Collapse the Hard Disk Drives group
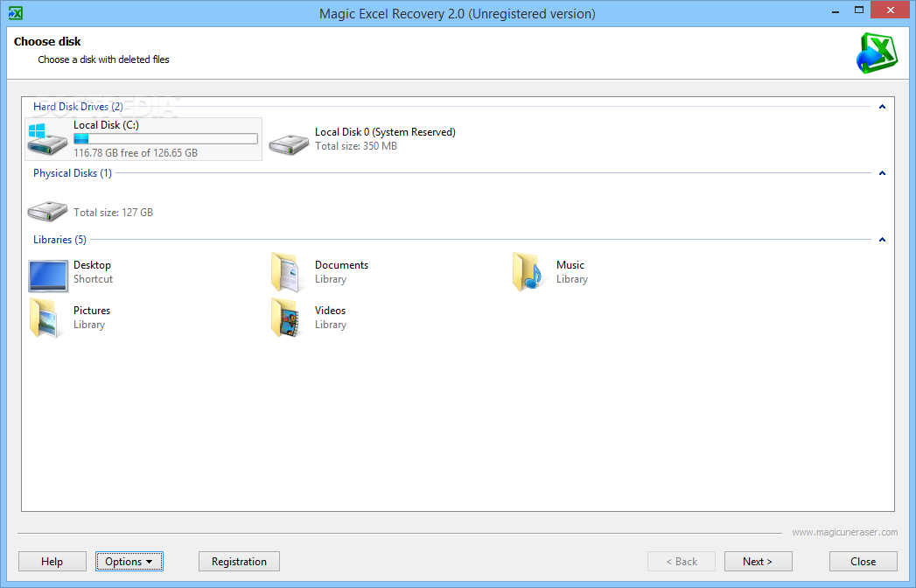 pos(882,107)
